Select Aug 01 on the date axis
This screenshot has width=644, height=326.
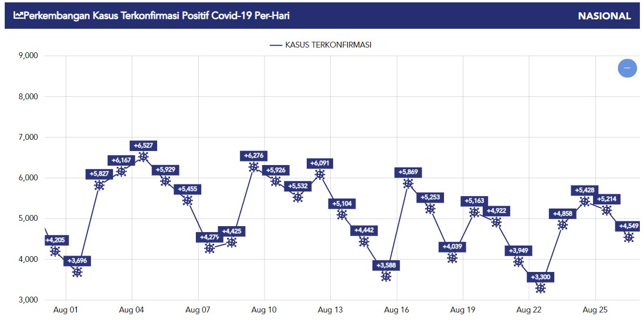click(x=66, y=310)
